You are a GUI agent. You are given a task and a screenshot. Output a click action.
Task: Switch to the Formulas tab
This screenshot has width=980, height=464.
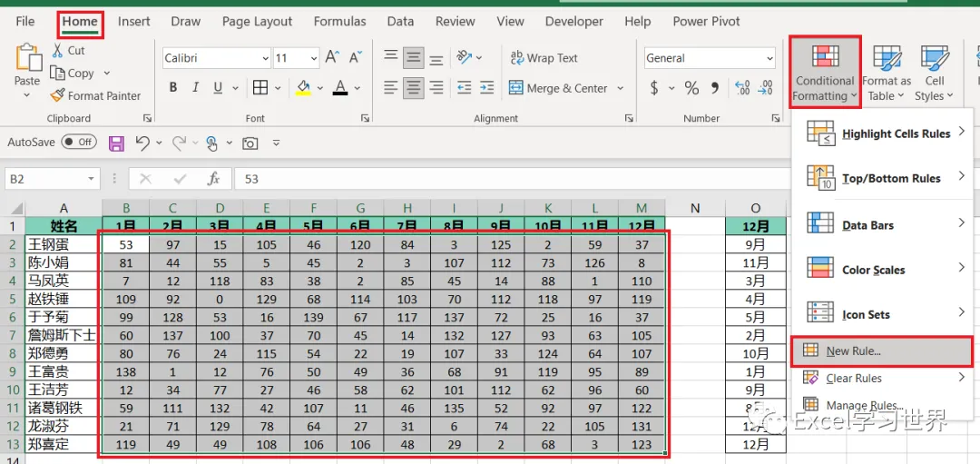340,21
